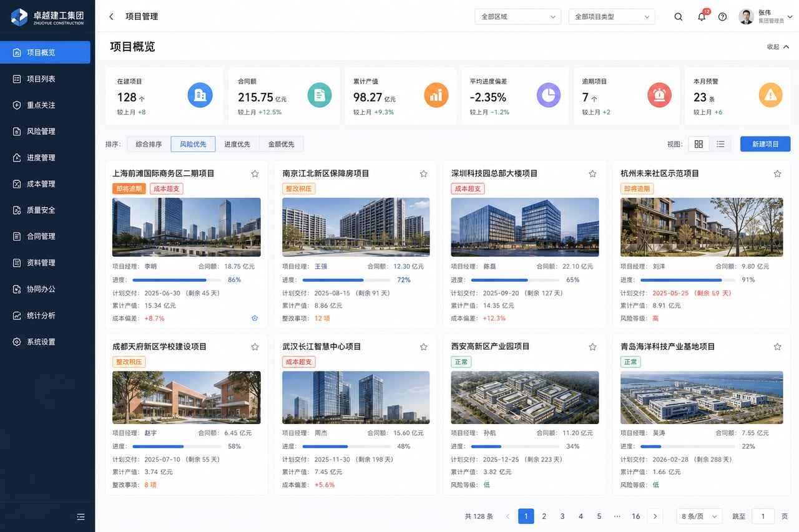Image resolution: width=799 pixels, height=532 pixels.
Task: Open 合同管理 in sidebar
Action: pyautogui.click(x=45, y=236)
